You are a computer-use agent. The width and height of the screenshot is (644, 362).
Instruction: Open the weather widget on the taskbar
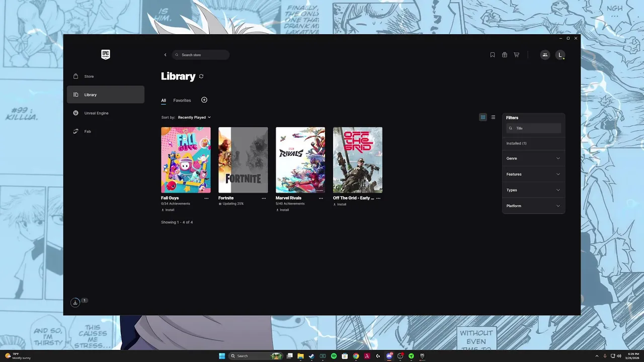tap(18, 356)
